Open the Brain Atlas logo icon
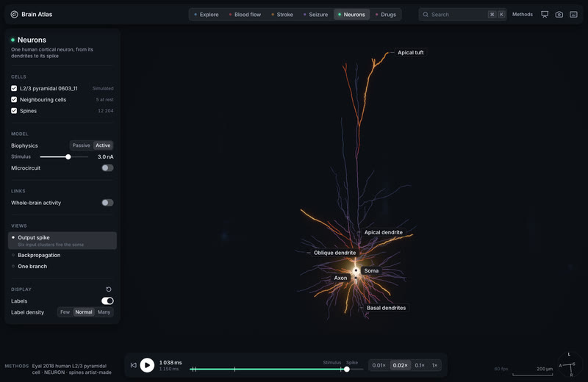The width and height of the screenshot is (588, 382). [14, 14]
